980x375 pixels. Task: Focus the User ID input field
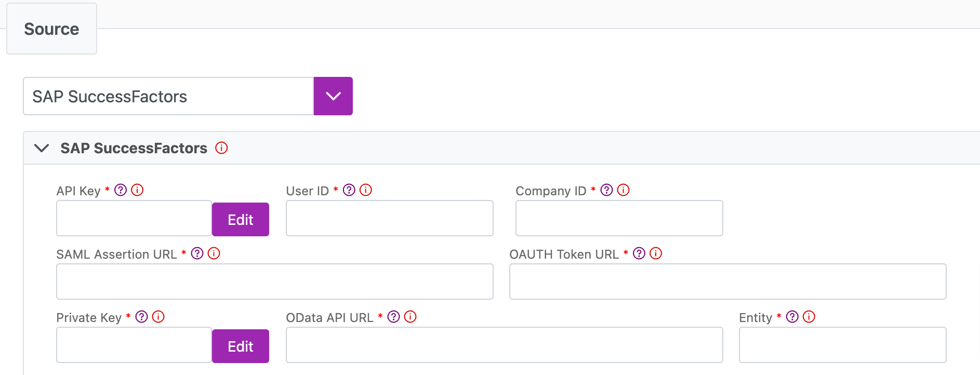(390, 218)
